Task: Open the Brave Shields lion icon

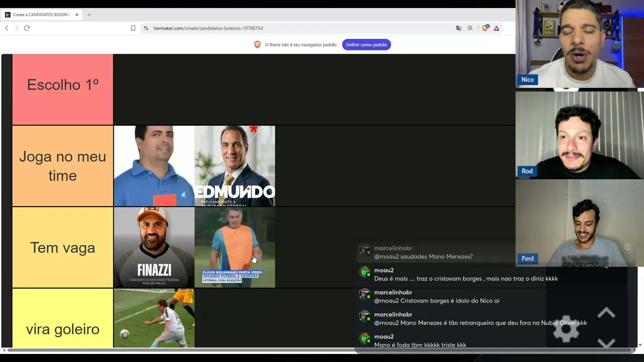Action: coord(485,28)
